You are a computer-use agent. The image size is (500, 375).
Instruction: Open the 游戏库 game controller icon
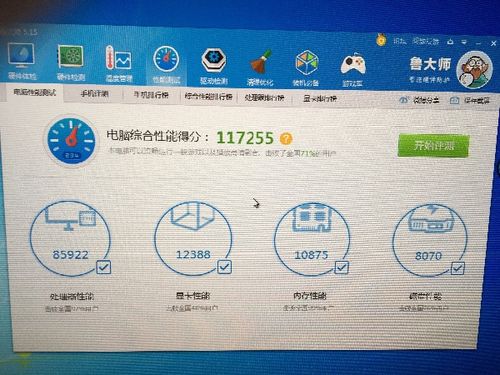353,69
